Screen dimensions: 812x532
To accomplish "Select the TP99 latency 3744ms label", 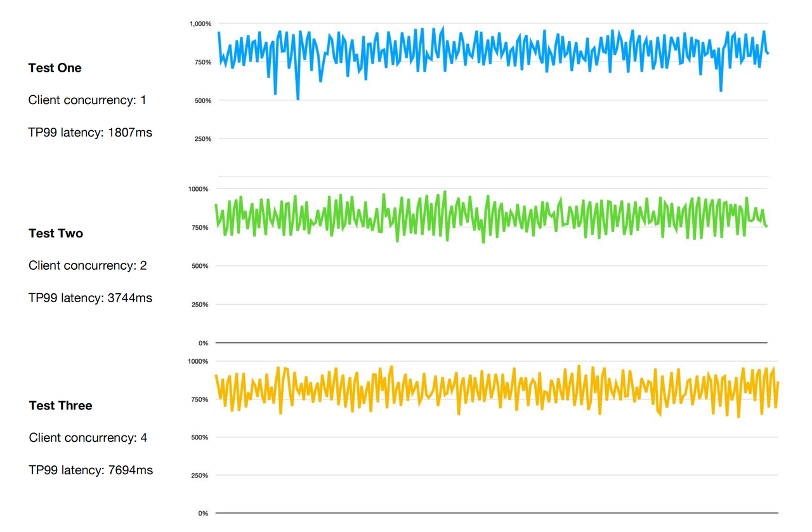I will 89,298.
